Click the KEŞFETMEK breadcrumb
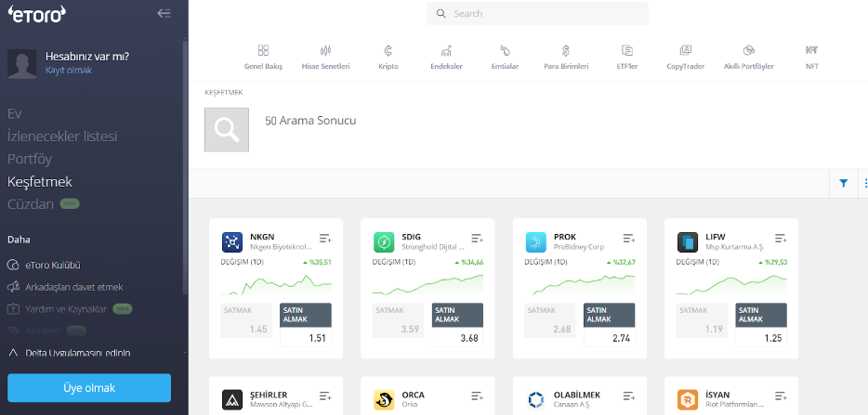The image size is (868, 415). coord(224,93)
